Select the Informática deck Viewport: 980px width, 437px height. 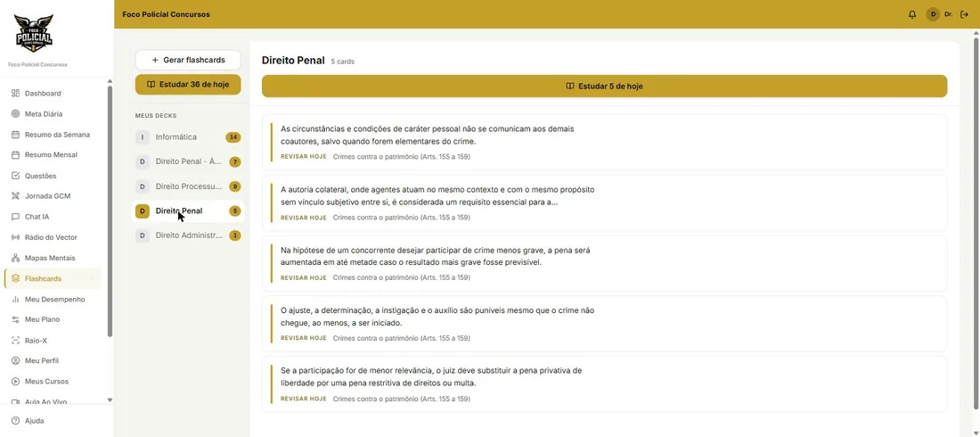[x=188, y=137]
